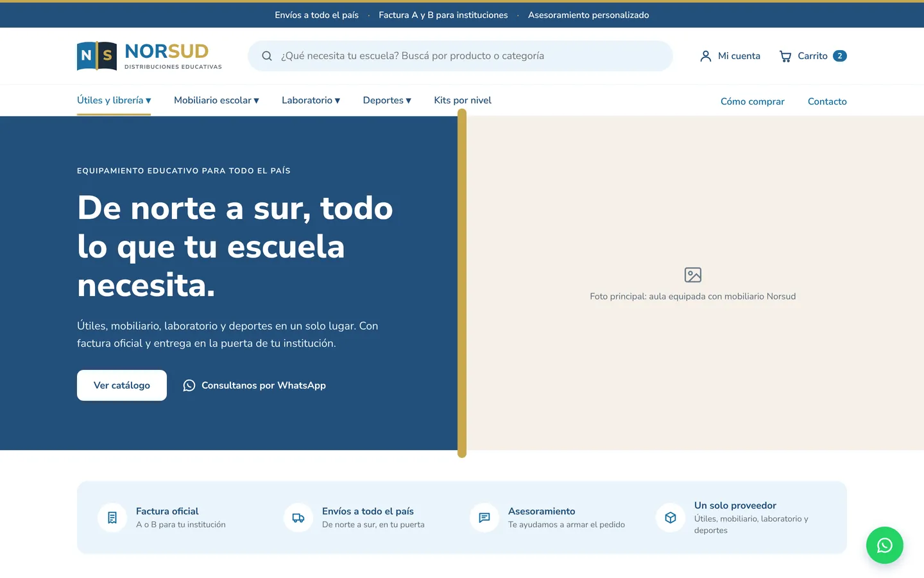This screenshot has height=578, width=924.
Task: Click 'Factura A y B para instituciones' text
Action: pyautogui.click(x=443, y=15)
